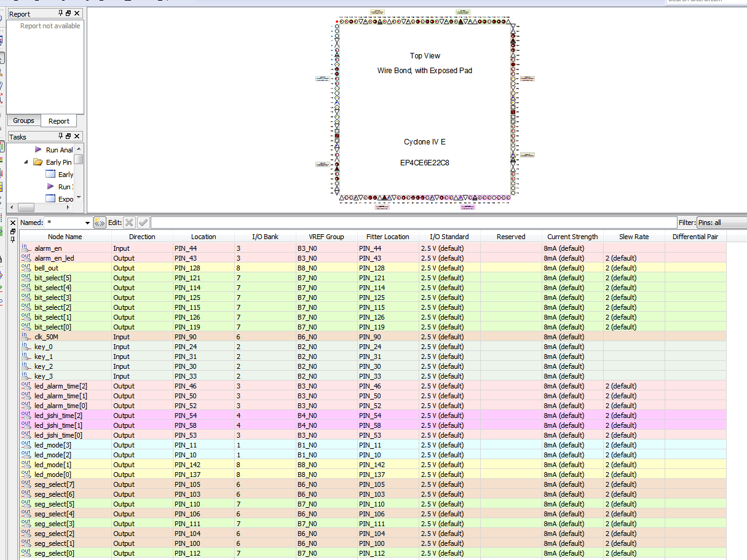
Task: Collapse the Early Pin folder in Tasks
Action: [x=26, y=162]
